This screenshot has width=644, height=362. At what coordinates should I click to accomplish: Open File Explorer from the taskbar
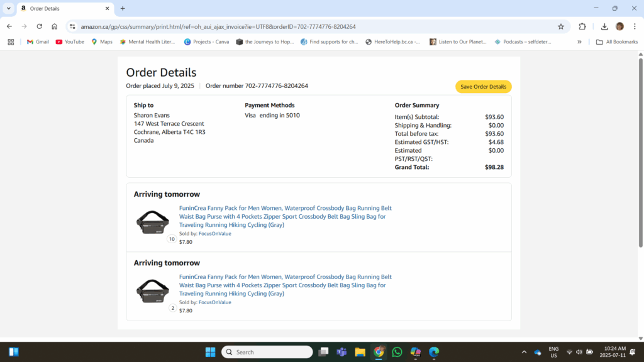coord(360,352)
